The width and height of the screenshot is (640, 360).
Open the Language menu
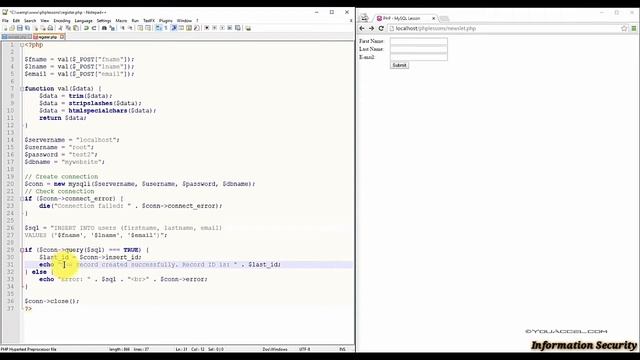[x=84, y=20]
